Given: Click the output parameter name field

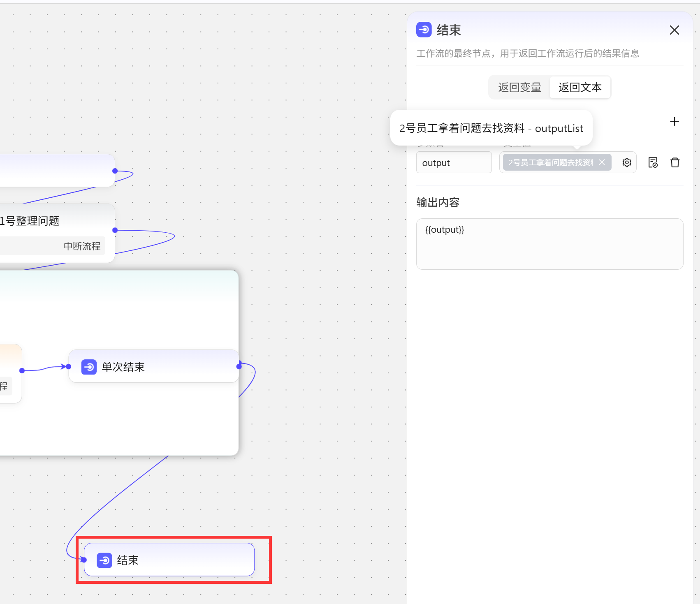Looking at the screenshot, I should click(x=454, y=163).
